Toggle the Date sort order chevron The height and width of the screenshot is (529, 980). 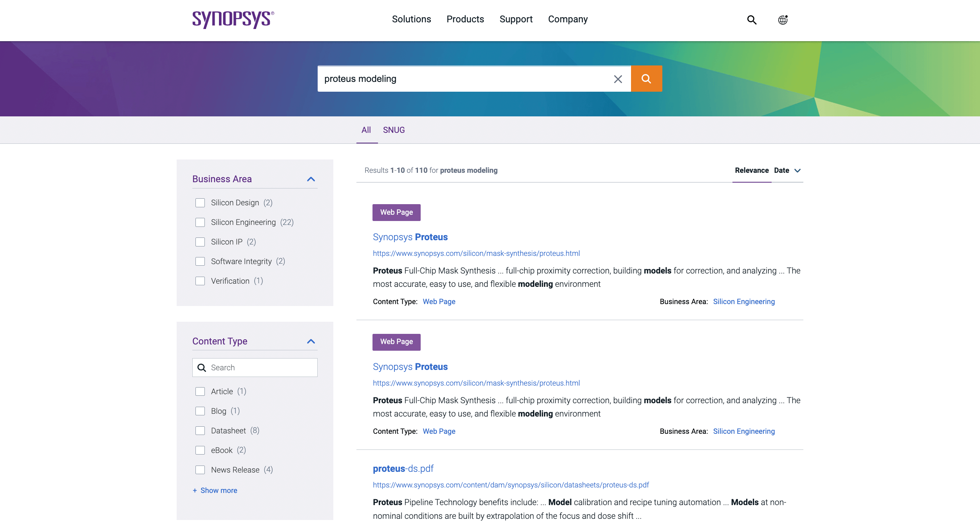797,170
